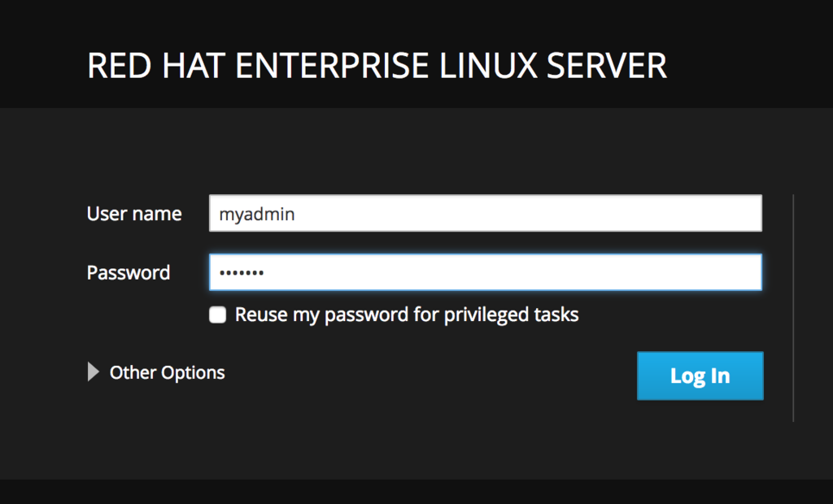Click the Red Hat Enterprise Linux Server heading

pos(377,66)
